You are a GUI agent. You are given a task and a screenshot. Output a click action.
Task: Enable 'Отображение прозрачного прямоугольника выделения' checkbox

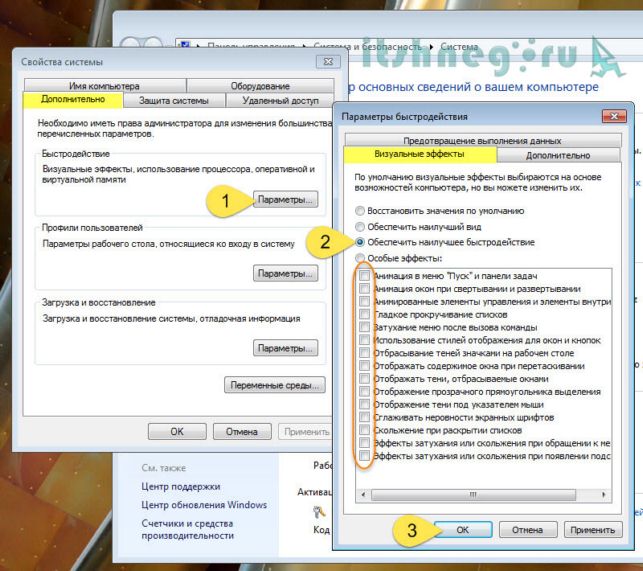[364, 391]
